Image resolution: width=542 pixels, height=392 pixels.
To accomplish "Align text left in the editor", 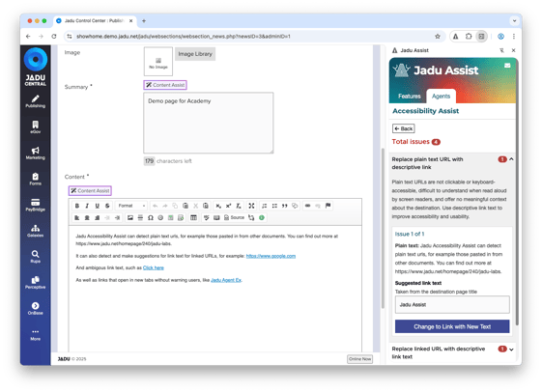I will (x=77, y=218).
